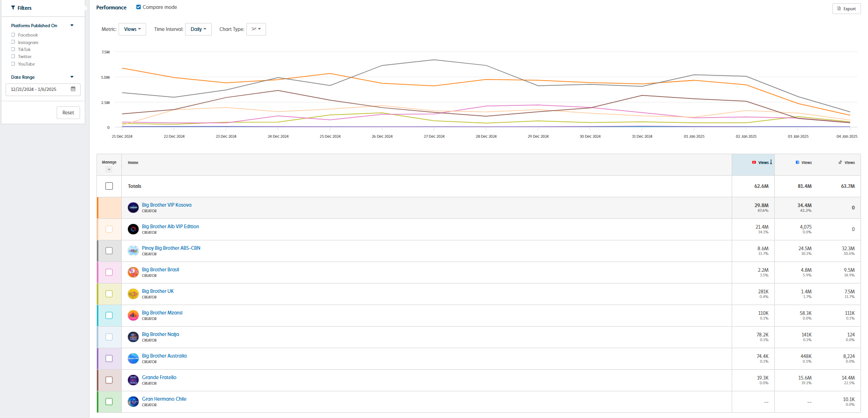Click the line chart type icon

(x=254, y=29)
